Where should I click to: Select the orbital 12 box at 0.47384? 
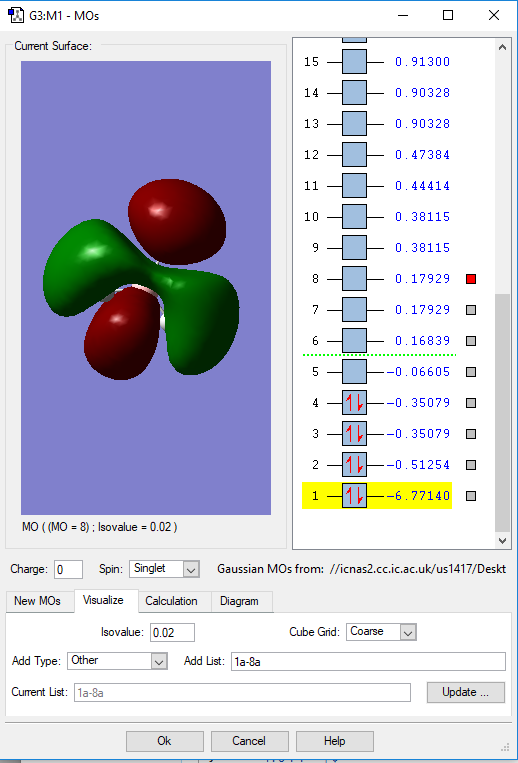[x=354, y=155]
